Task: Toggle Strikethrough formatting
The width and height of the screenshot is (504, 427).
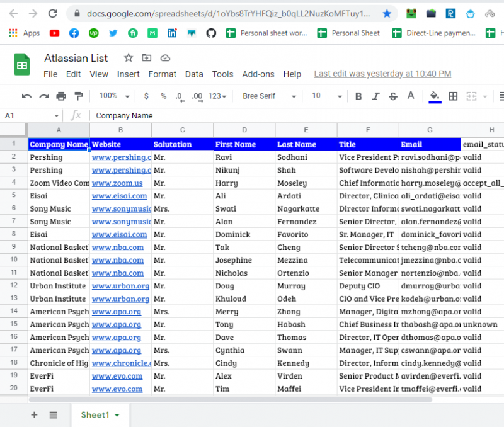Action: pos(392,96)
